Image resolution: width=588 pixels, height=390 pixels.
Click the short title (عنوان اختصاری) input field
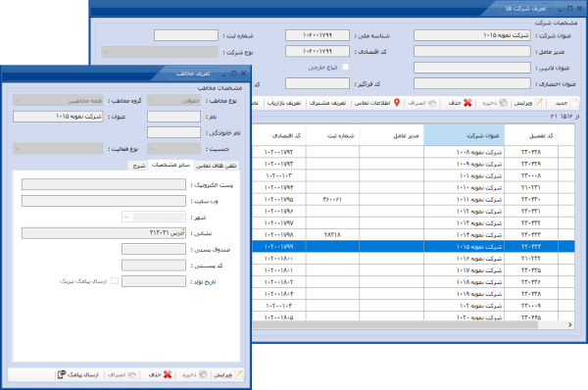(472, 83)
